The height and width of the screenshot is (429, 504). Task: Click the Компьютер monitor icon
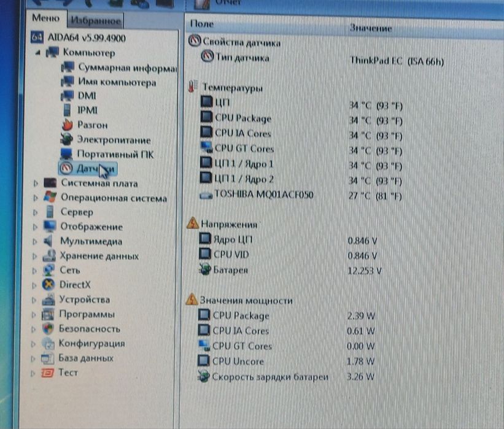coord(52,52)
